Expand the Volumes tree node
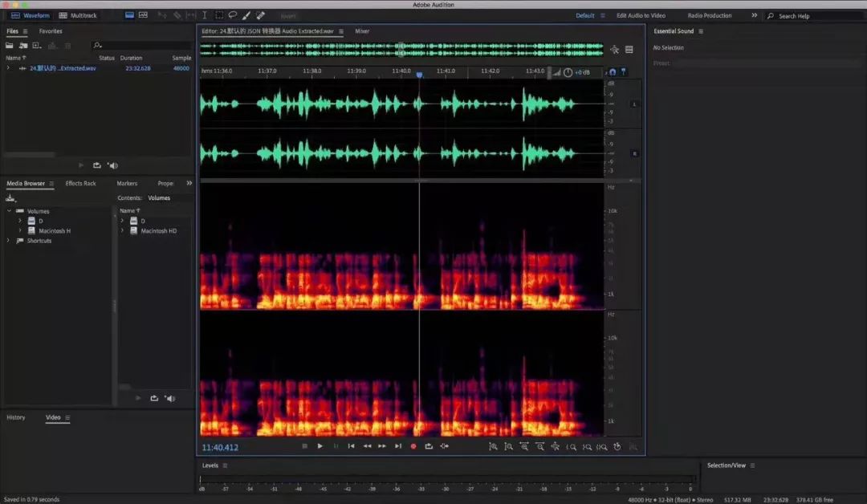This screenshot has width=867, height=504. [x=9, y=211]
